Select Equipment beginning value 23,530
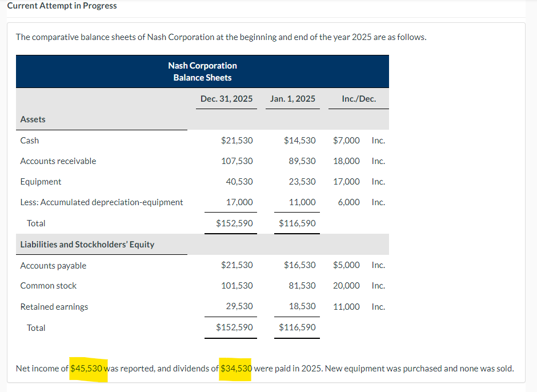The width and height of the screenshot is (537, 392). click(302, 182)
